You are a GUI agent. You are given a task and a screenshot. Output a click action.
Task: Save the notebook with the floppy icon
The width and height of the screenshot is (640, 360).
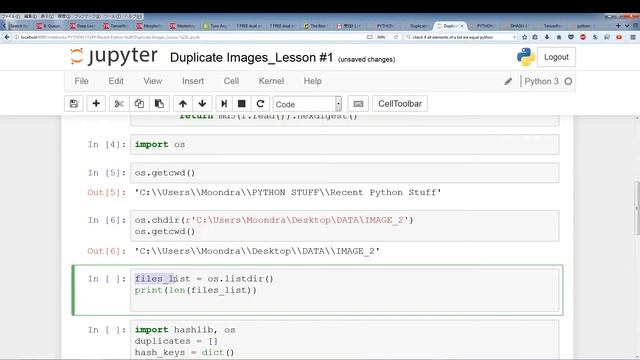(74, 104)
